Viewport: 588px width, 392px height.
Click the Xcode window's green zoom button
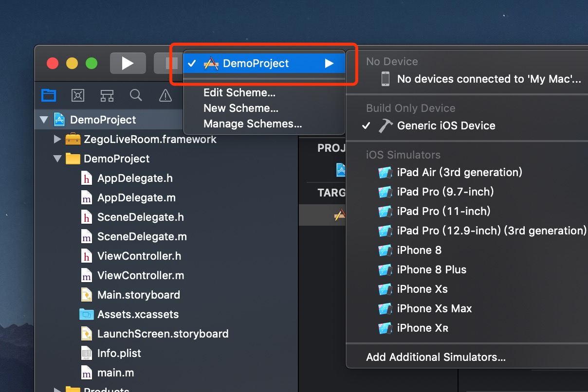[x=92, y=63]
